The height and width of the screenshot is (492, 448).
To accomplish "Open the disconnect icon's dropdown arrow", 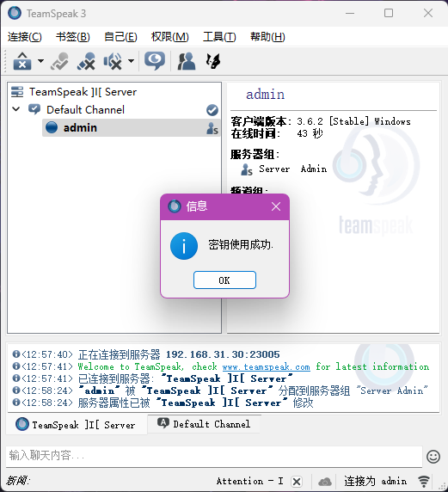I will click(40, 61).
